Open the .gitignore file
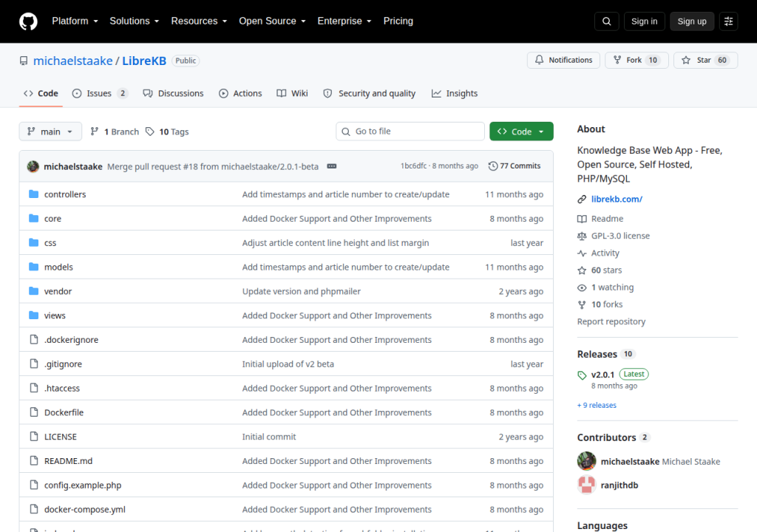 point(63,364)
